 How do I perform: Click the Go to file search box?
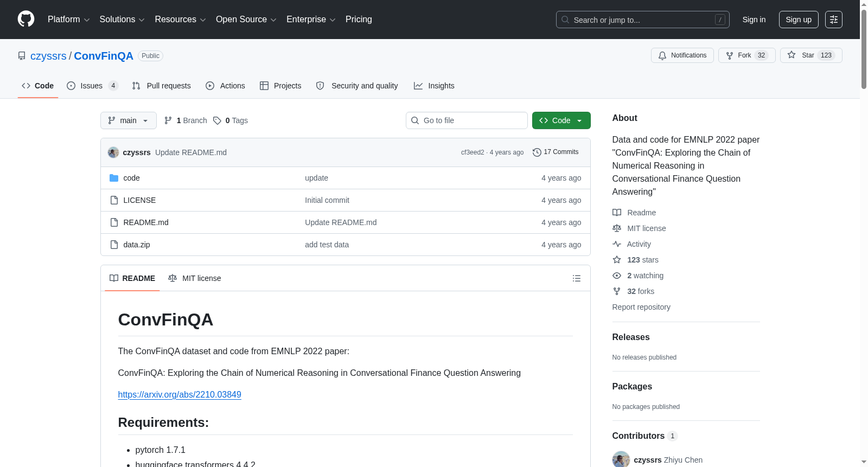pyautogui.click(x=467, y=120)
